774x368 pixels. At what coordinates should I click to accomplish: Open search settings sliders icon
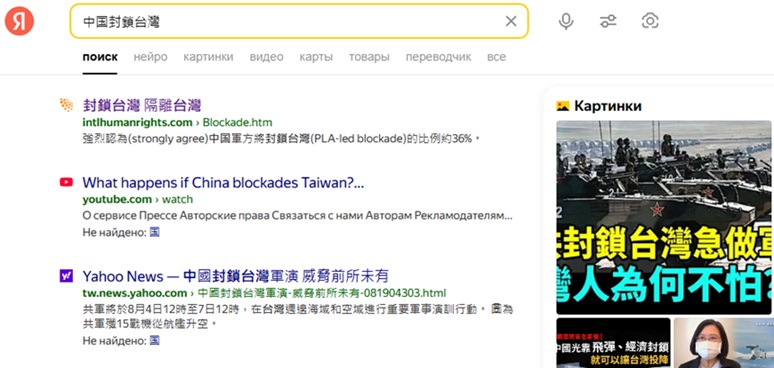tap(608, 21)
